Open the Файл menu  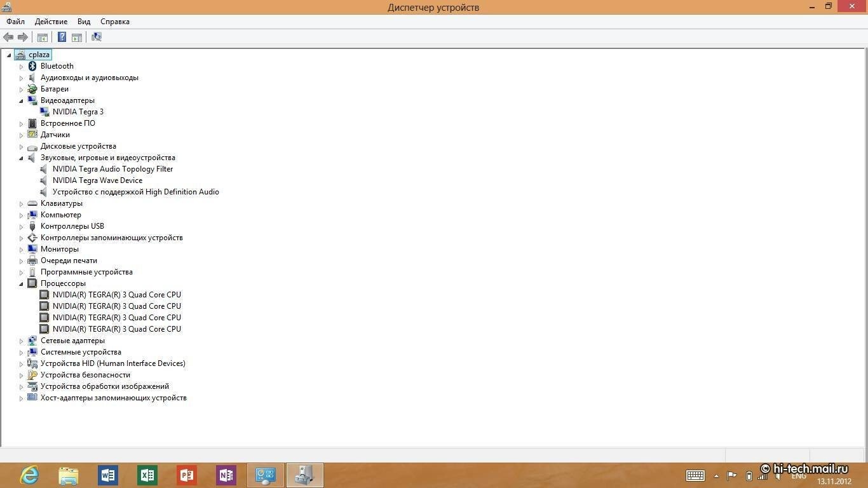point(15,22)
